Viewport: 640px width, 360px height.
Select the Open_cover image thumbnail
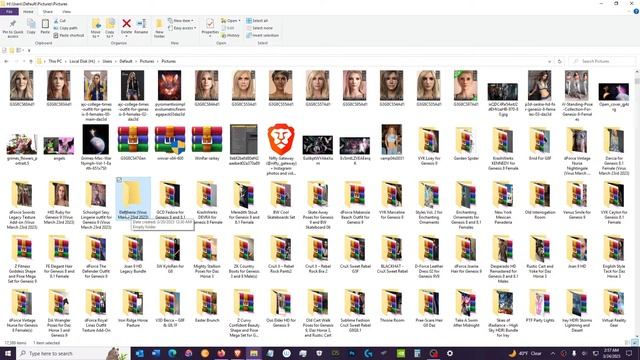[614, 96]
